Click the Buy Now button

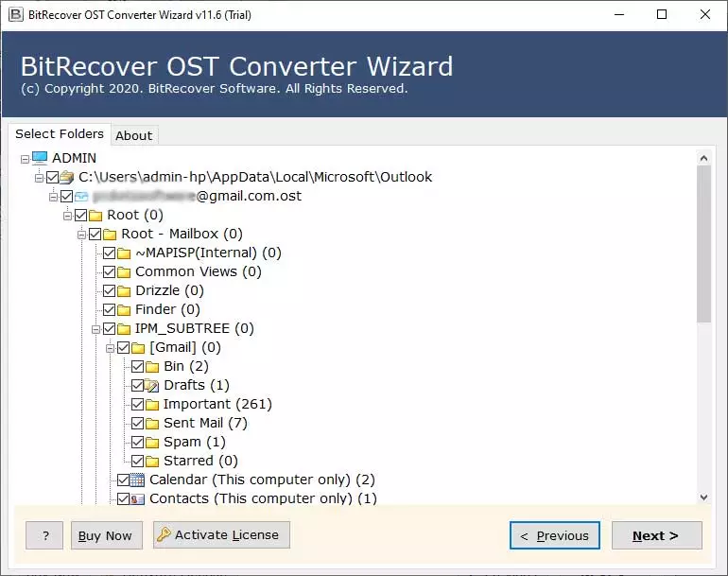tap(106, 535)
